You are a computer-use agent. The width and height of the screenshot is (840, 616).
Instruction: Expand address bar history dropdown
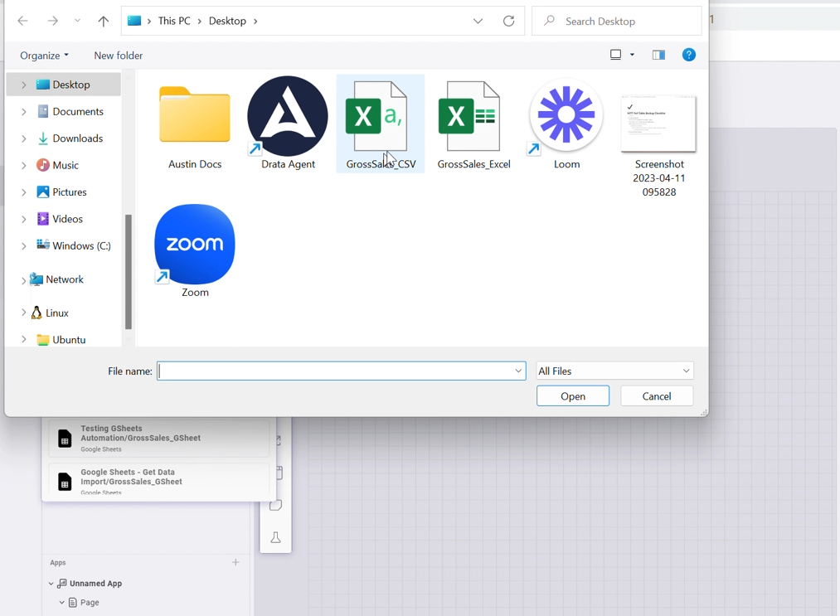tap(478, 21)
